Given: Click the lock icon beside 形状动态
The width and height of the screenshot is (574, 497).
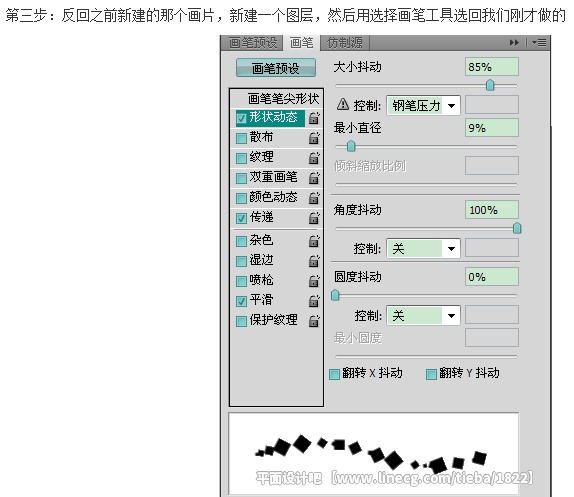Looking at the screenshot, I should (314, 118).
